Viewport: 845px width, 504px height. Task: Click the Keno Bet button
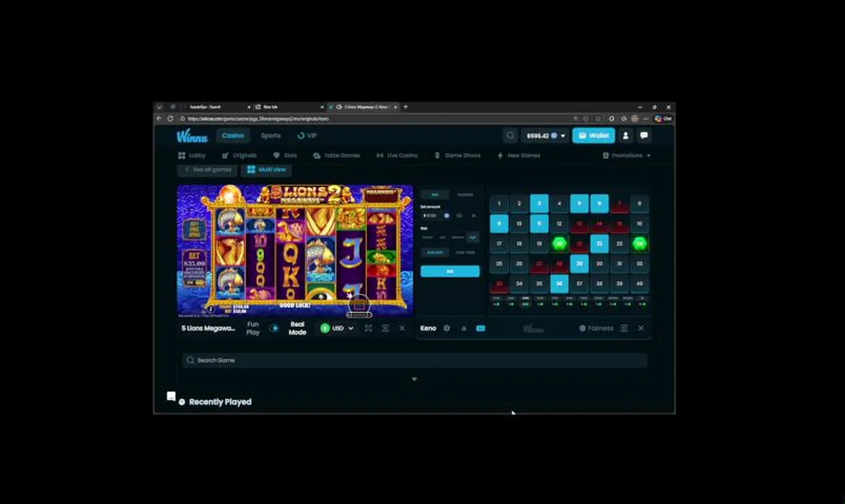click(450, 271)
